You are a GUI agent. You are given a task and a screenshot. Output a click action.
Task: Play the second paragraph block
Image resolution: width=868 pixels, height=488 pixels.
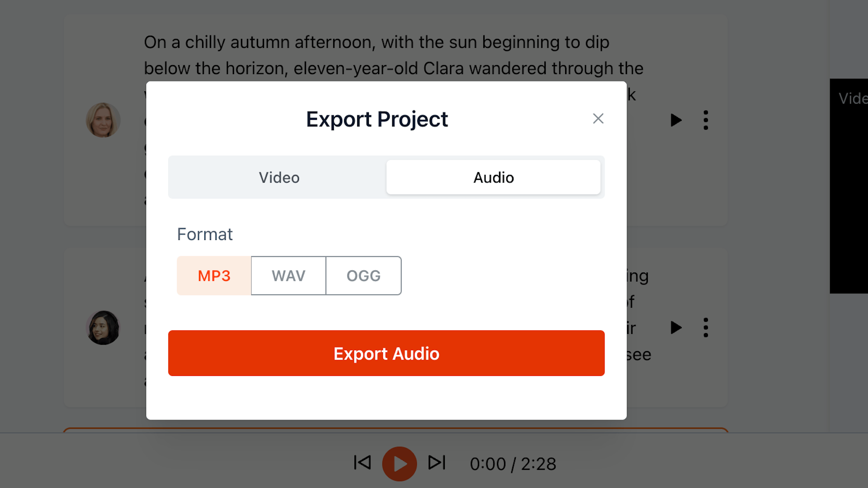pyautogui.click(x=676, y=328)
